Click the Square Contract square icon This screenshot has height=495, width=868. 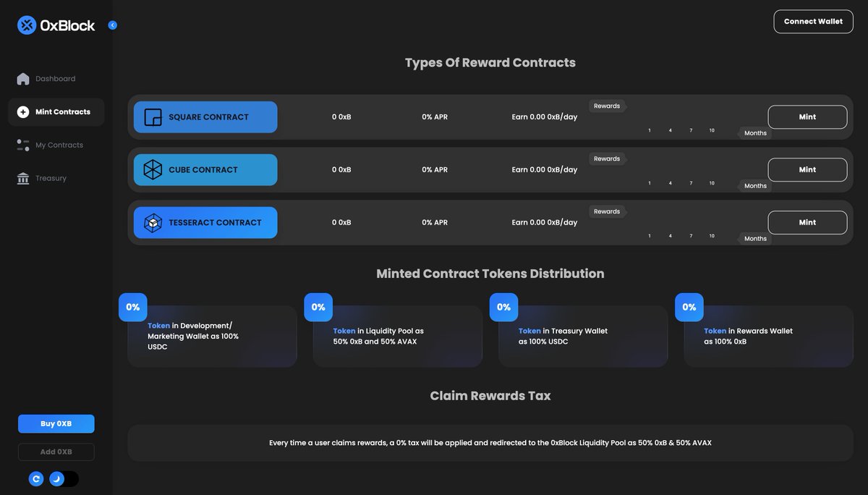152,117
